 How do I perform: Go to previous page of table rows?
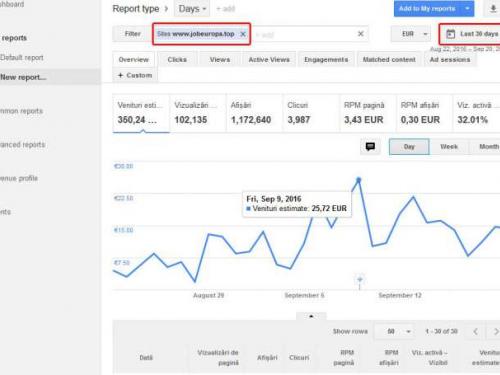[476, 331]
